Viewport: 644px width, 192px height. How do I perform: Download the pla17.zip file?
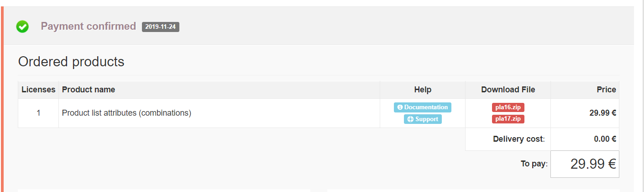tap(508, 119)
